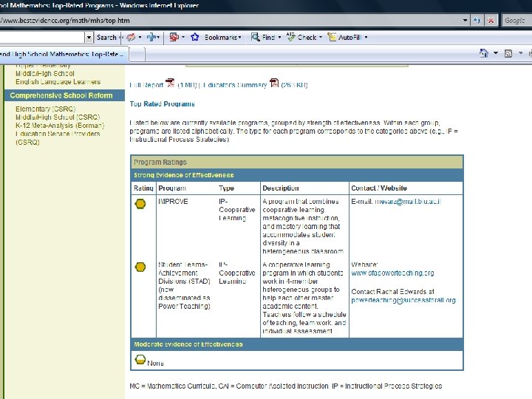Click the toolbar icon next to Search

[131, 38]
